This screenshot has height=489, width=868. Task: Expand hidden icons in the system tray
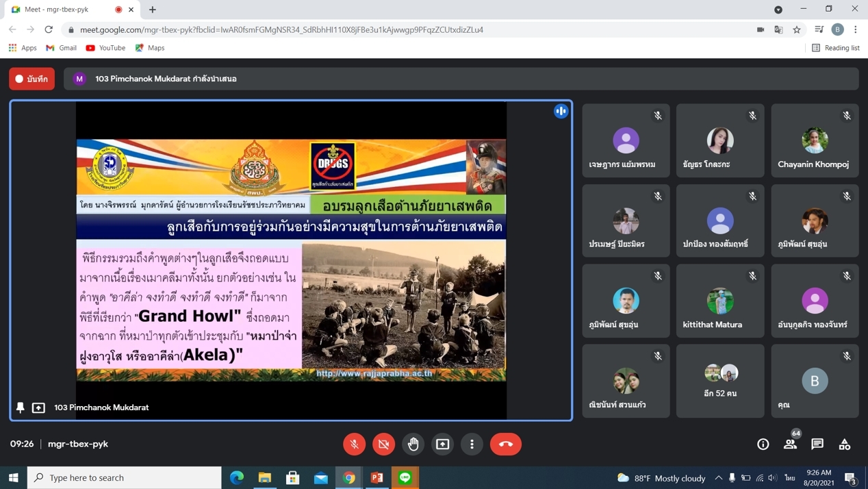click(x=718, y=477)
